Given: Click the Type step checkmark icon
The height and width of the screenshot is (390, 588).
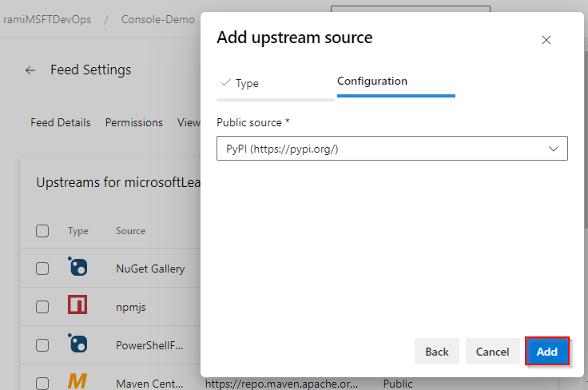Looking at the screenshot, I should [226, 82].
